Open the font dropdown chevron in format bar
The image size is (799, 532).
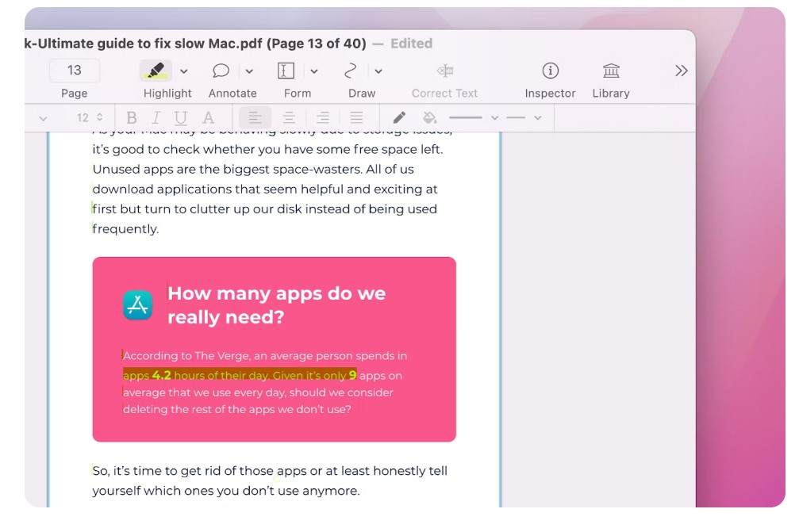click(x=44, y=118)
